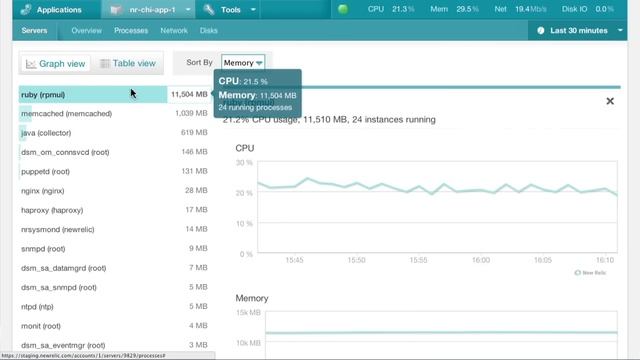The width and height of the screenshot is (640, 360).
Task: Select the dsm_sa_datamgrd (root) process
Action: point(114,268)
